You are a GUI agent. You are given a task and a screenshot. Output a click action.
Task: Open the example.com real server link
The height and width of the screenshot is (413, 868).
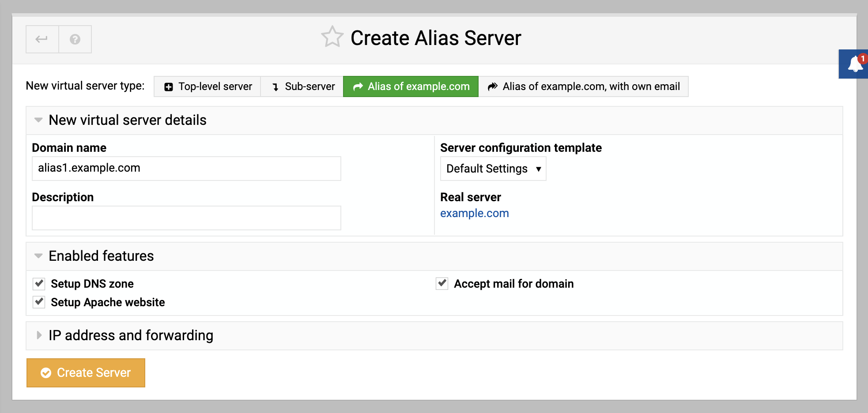pyautogui.click(x=475, y=213)
